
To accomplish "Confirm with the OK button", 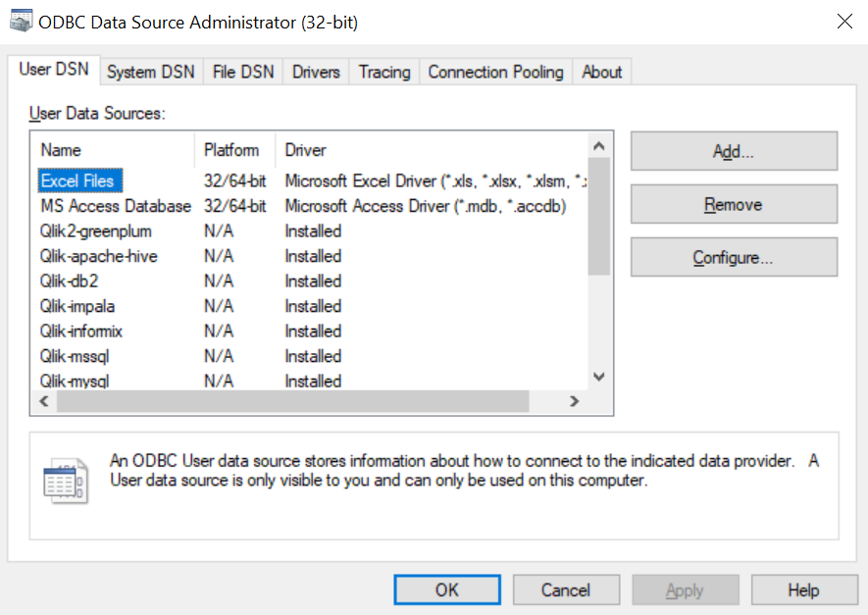I will (x=447, y=590).
